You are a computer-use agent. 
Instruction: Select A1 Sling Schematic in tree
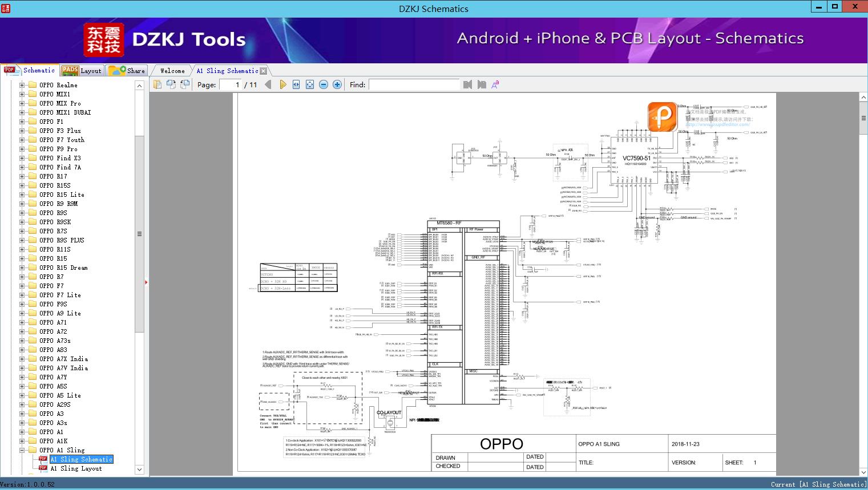pos(82,459)
